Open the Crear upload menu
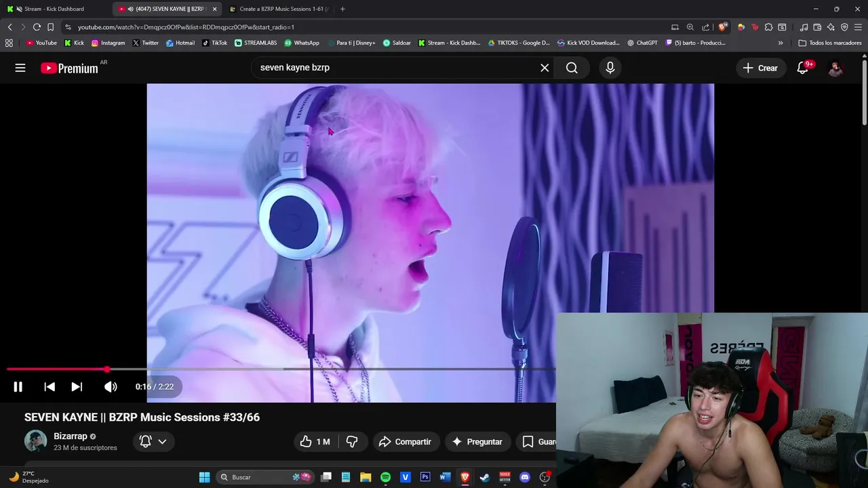 click(x=760, y=68)
